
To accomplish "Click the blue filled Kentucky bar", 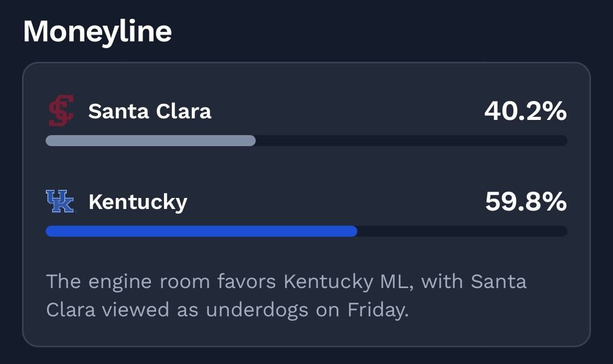I will pos(201,231).
